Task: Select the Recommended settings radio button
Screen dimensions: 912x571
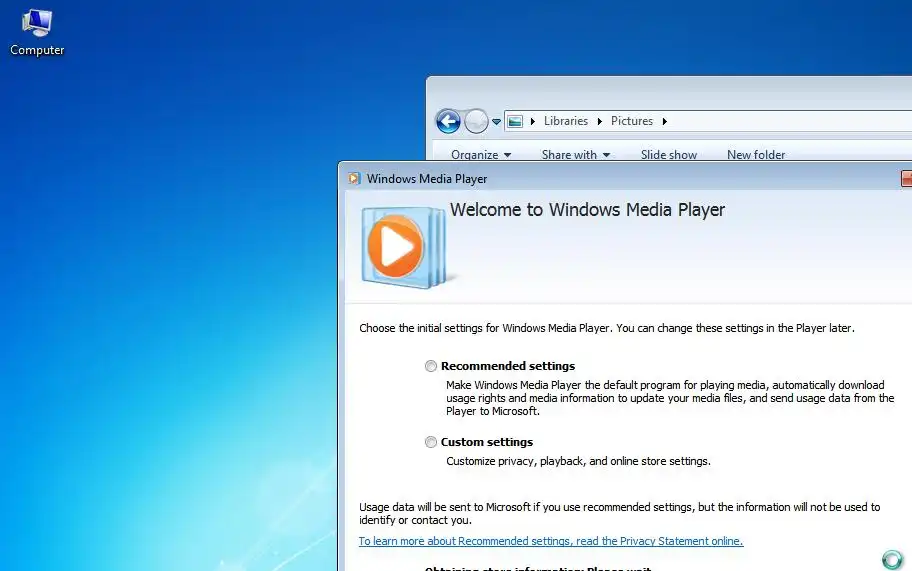Action: coord(430,366)
